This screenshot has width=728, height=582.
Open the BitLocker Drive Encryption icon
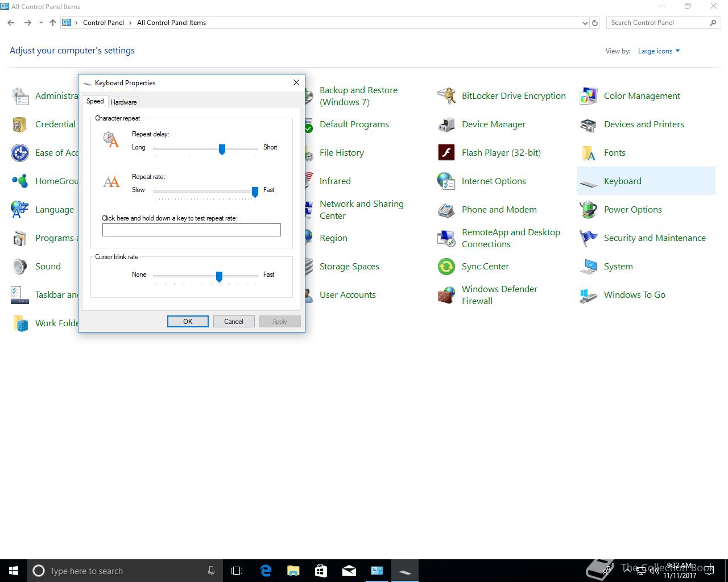point(446,96)
